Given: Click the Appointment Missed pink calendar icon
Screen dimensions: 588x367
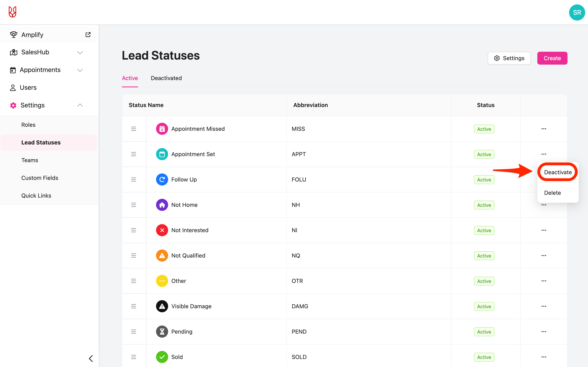Looking at the screenshot, I should (162, 129).
